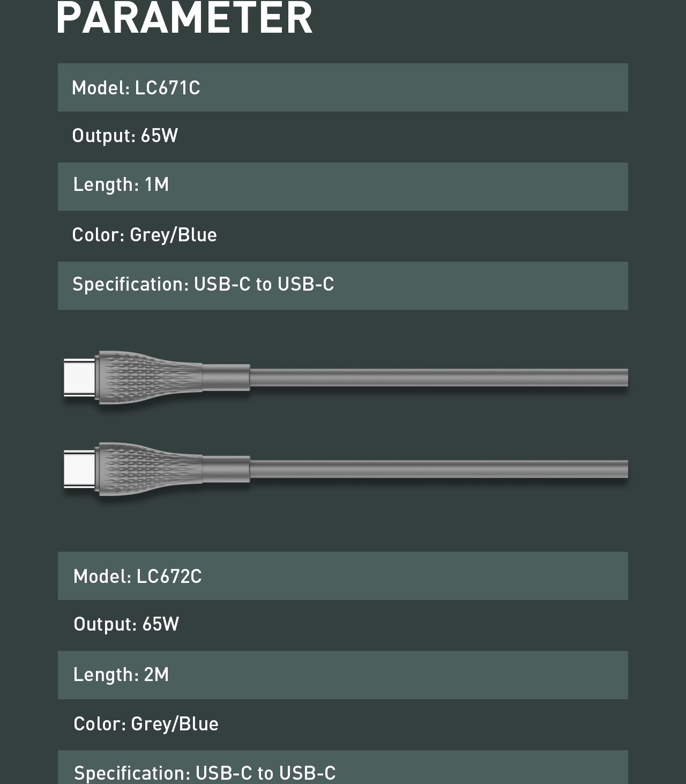This screenshot has width=686, height=784.
Task: Click the upper cable's USB-C connector tip
Action: (80, 378)
